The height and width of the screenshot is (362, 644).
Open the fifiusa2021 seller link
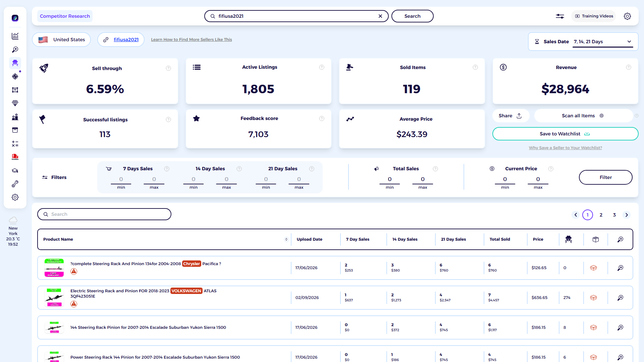tap(126, 40)
